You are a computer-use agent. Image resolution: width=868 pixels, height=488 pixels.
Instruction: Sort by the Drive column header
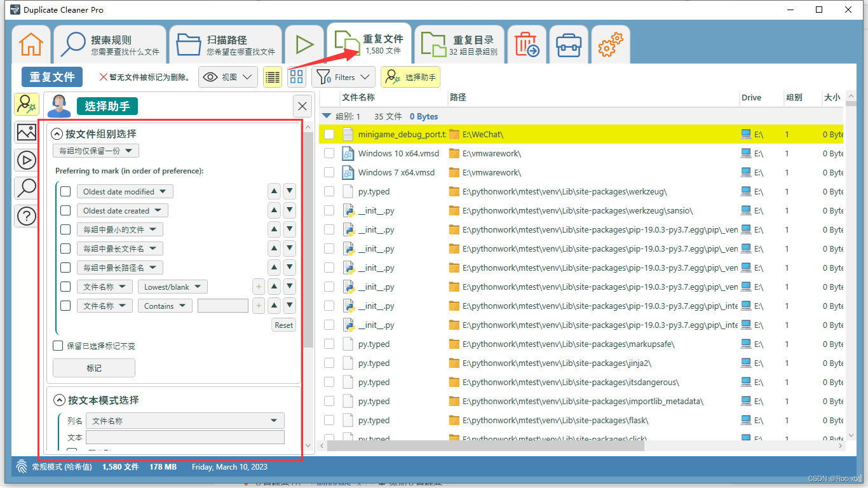click(751, 97)
